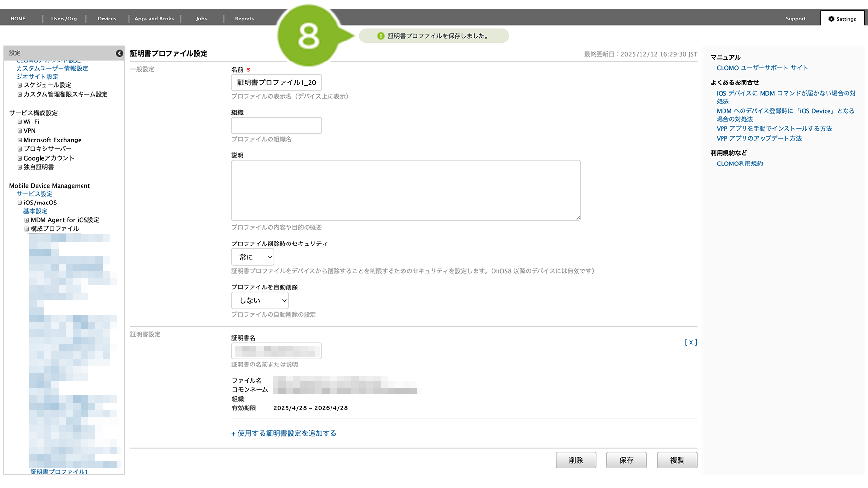Click the 保存 button
Image resolution: width=868 pixels, height=488 pixels.
pos(626,460)
